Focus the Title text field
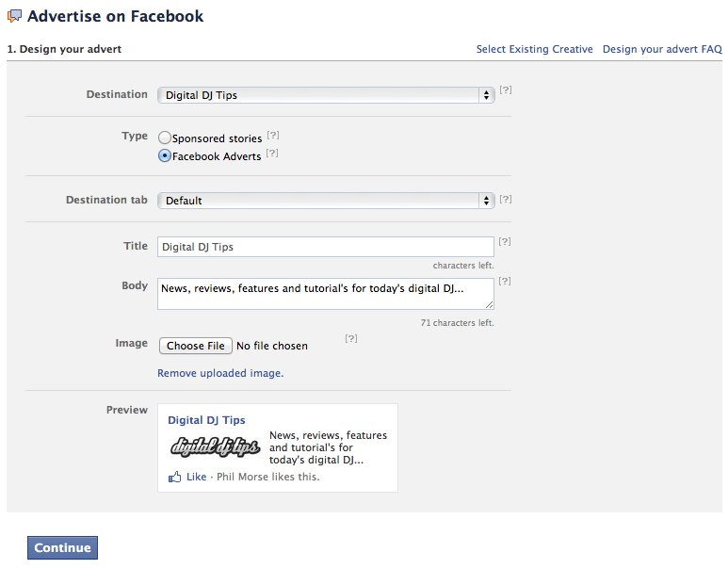The width and height of the screenshot is (728, 568). click(326, 247)
